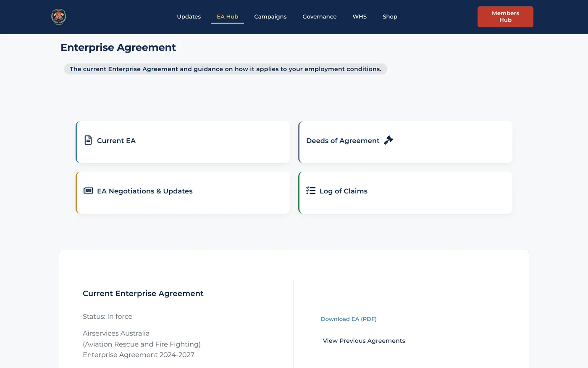Click the document icon beside Current EA
The width and height of the screenshot is (588, 368).
point(88,140)
